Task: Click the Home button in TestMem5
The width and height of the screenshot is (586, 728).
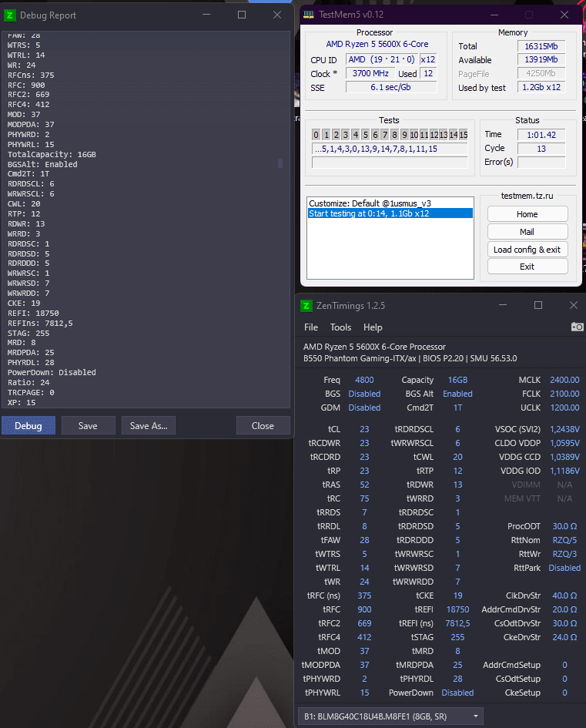Action: tap(527, 214)
